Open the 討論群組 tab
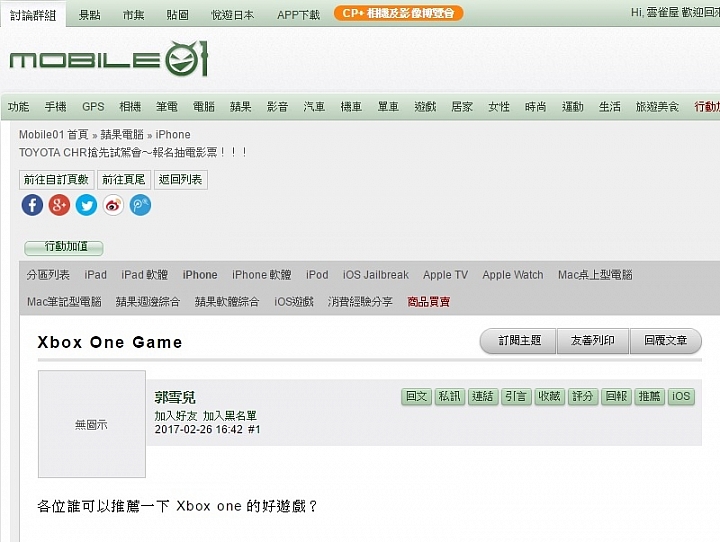Image resolution: width=720 pixels, height=542 pixels. click(x=33, y=15)
